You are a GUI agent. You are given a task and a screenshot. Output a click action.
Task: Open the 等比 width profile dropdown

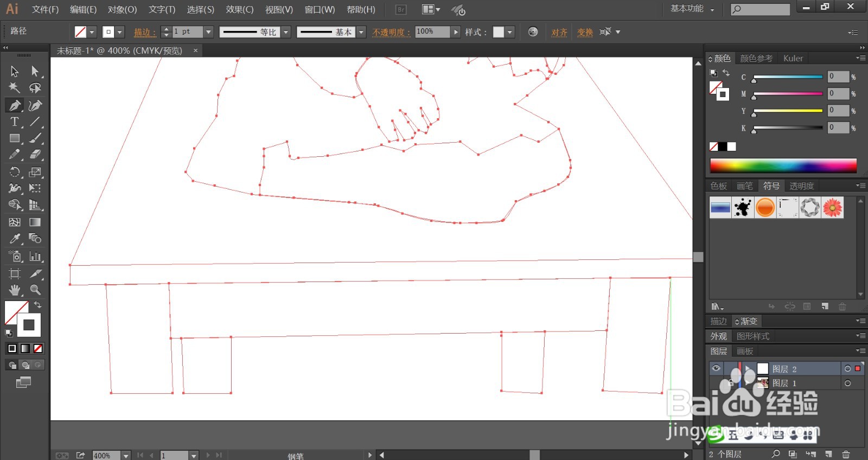pyautogui.click(x=286, y=32)
